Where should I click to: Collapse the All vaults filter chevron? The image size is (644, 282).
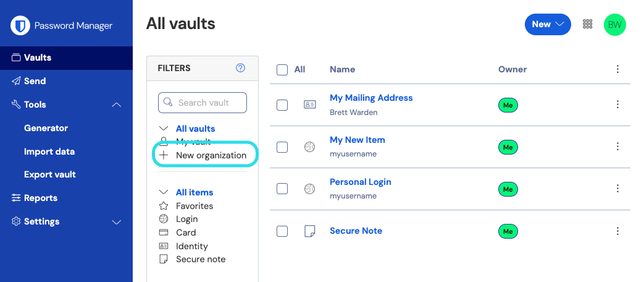click(x=164, y=129)
